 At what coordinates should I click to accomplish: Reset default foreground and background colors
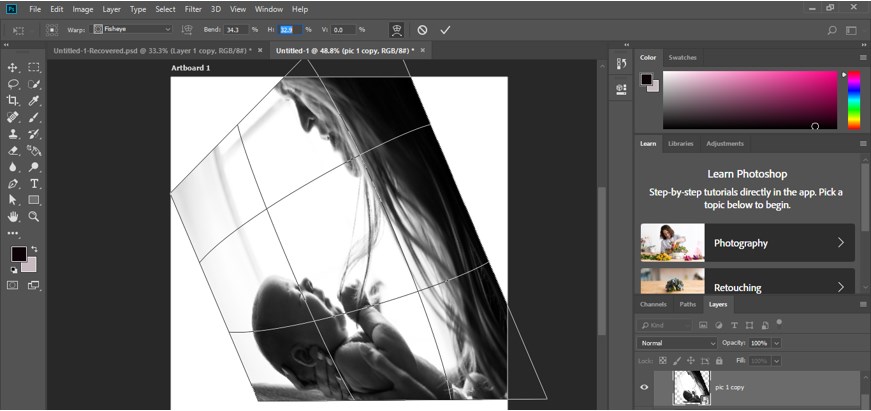point(13,270)
